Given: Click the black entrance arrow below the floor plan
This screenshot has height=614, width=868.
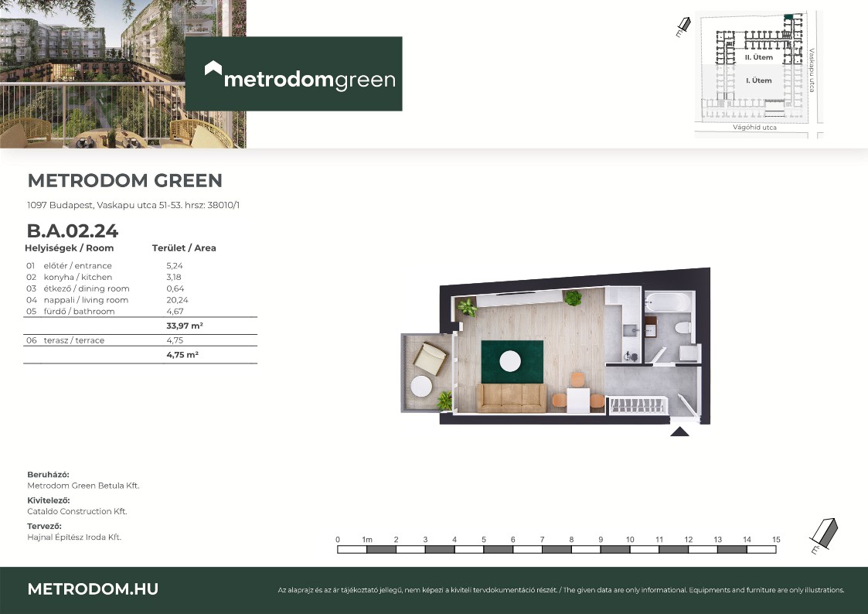Looking at the screenshot, I should coord(679,431).
